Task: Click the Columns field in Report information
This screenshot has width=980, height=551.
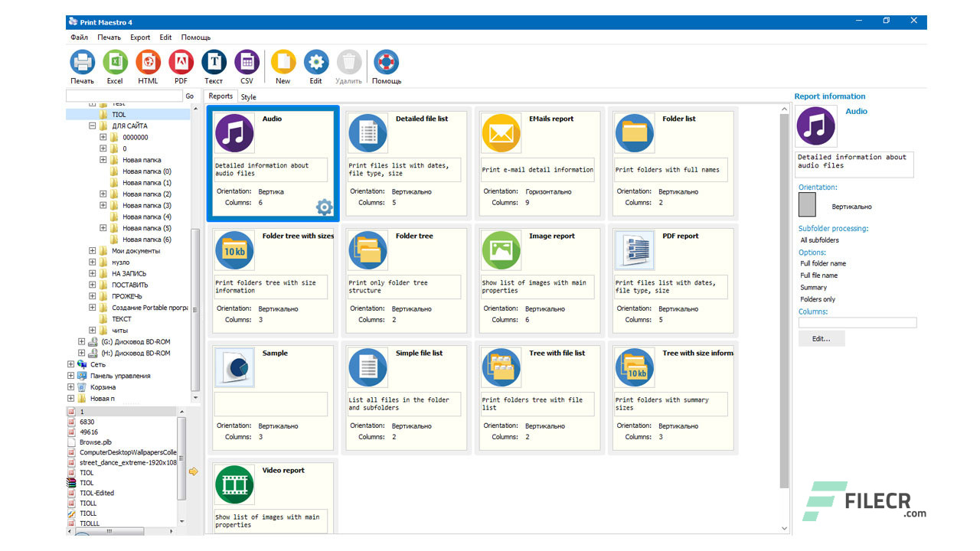Action: tap(857, 323)
